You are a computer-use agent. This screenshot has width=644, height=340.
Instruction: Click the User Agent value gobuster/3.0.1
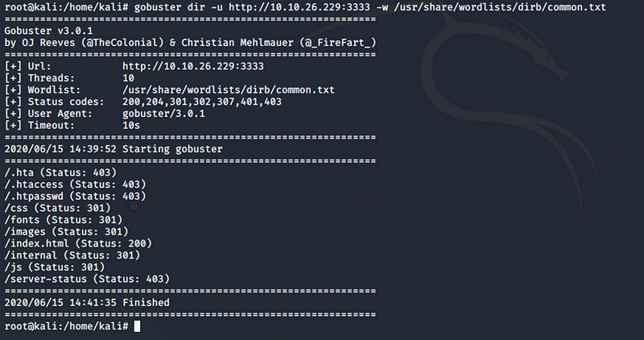point(163,114)
